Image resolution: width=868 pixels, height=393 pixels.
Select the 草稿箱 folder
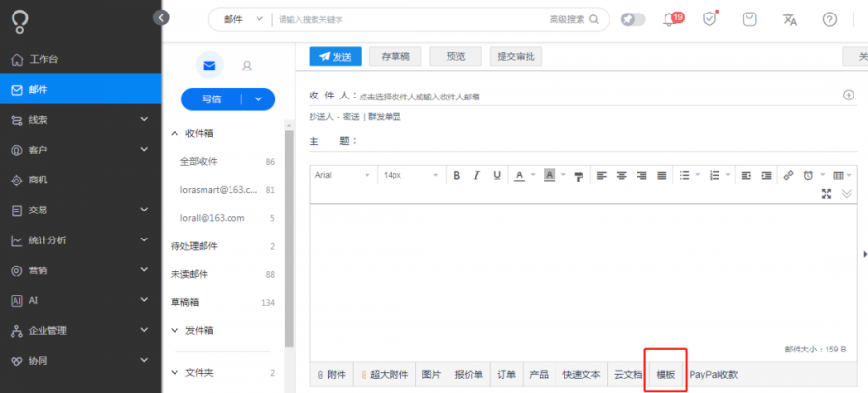point(223,302)
